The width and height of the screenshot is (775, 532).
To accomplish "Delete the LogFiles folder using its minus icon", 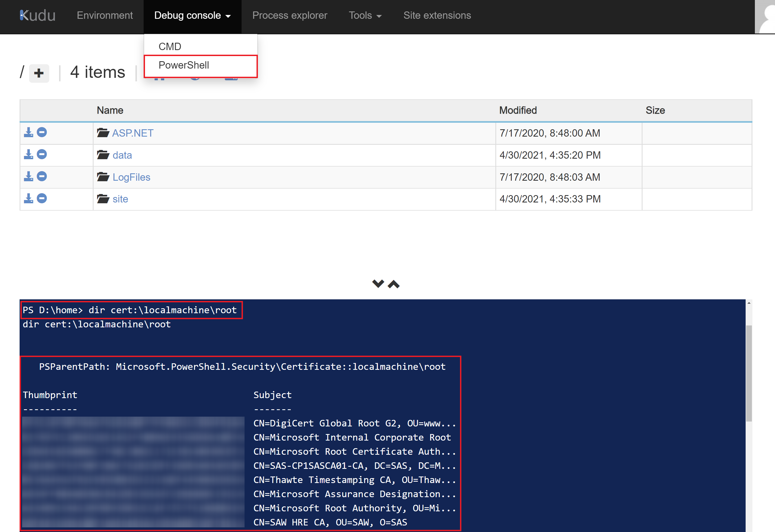I will pos(42,176).
